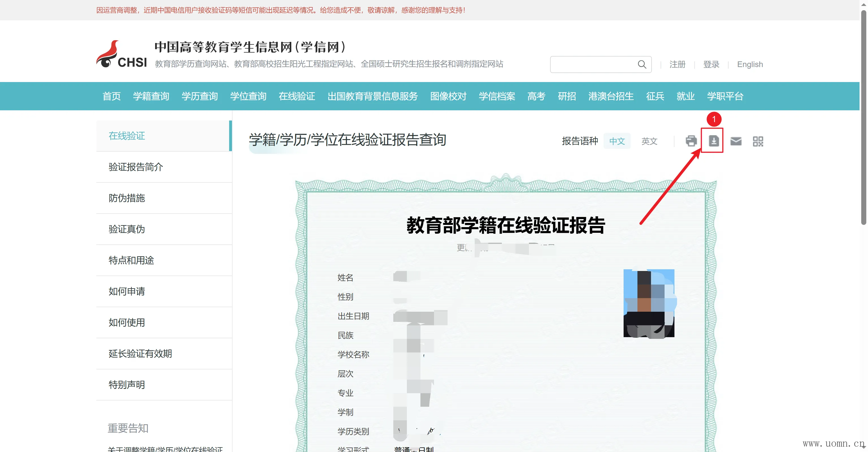Click the search magnifier icon
The width and height of the screenshot is (868, 452).
(642, 64)
